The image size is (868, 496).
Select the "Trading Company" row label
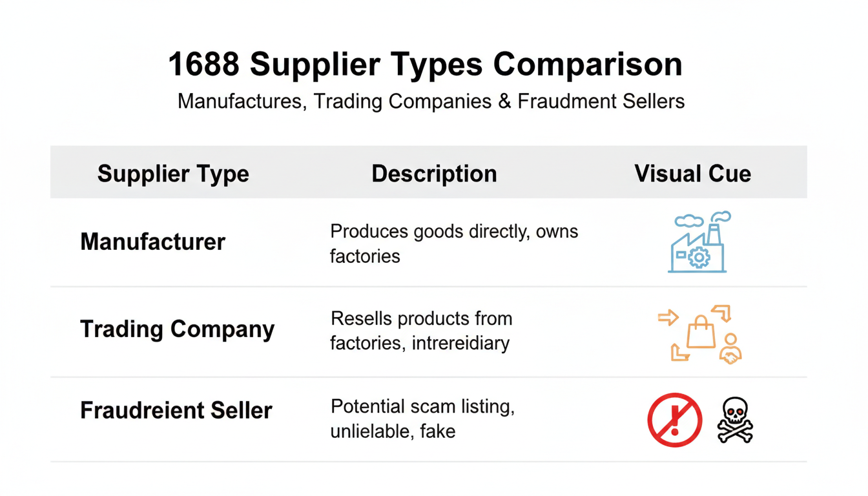click(x=177, y=329)
